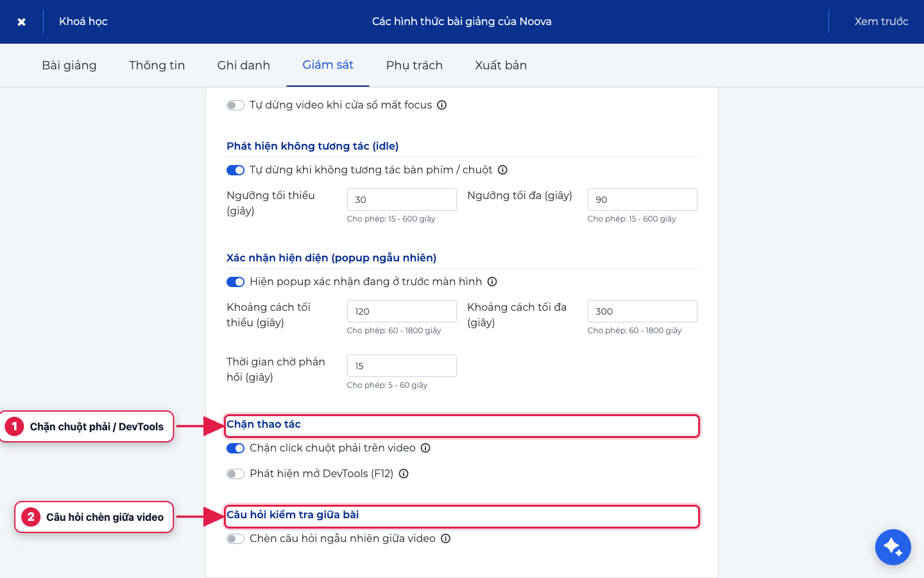Open the Thông tin tab
The height and width of the screenshot is (578, 924).
[x=157, y=65]
